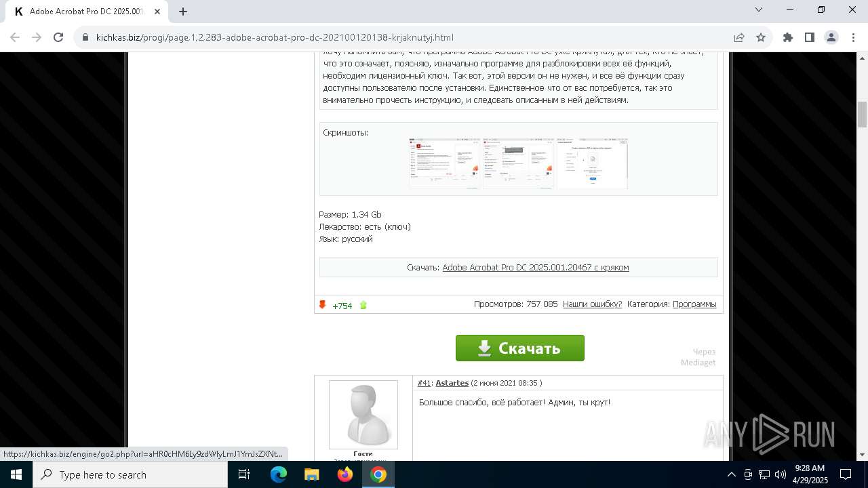Open comment number #41 link

click(424, 383)
